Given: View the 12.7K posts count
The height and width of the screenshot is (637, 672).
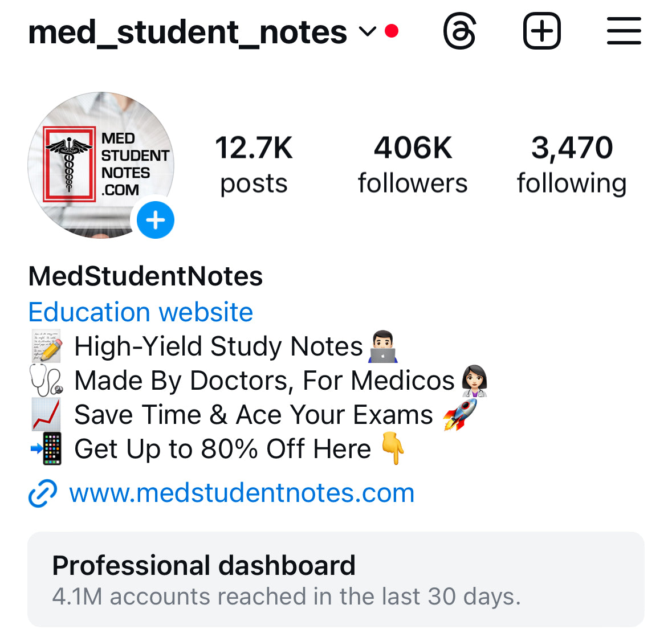Looking at the screenshot, I should tap(254, 165).
